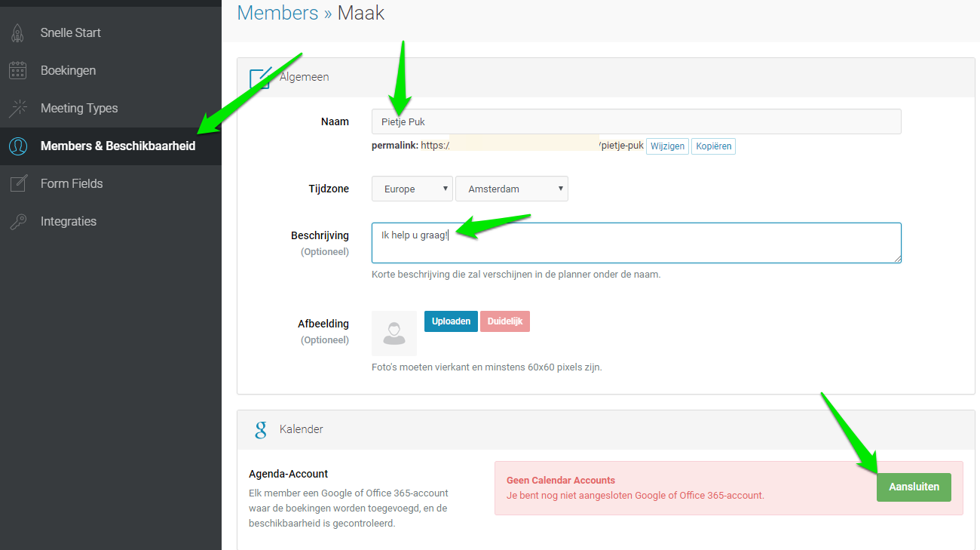Click the rocket icon beside Snelle Start
This screenshot has width=980, height=550.
(17, 33)
